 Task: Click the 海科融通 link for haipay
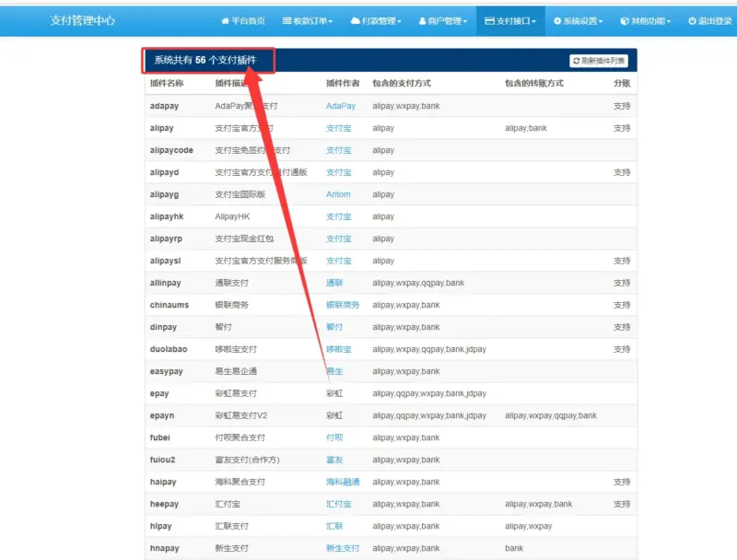point(345,482)
